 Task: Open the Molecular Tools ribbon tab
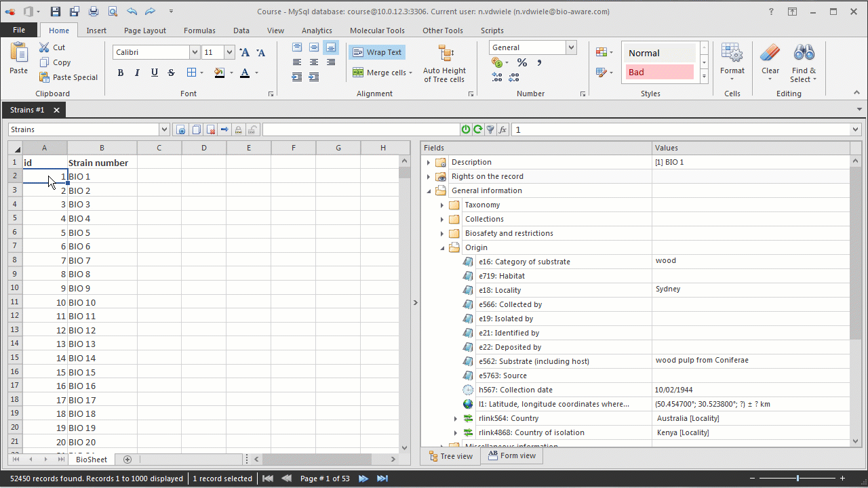(377, 30)
